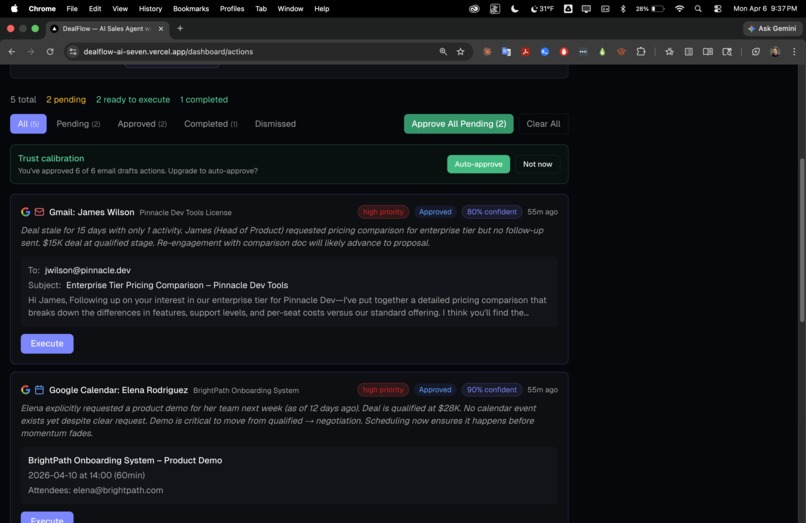Screen dimensions: 806x523
Task: Open the Apple menu
Action: [x=14, y=8]
